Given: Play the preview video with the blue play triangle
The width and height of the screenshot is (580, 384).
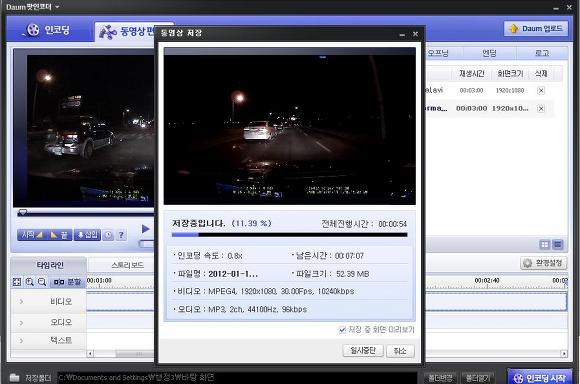Looking at the screenshot, I should pos(146,229).
